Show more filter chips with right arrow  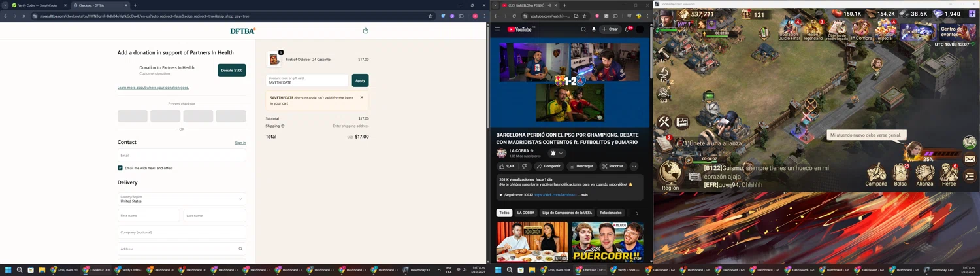[x=637, y=213]
